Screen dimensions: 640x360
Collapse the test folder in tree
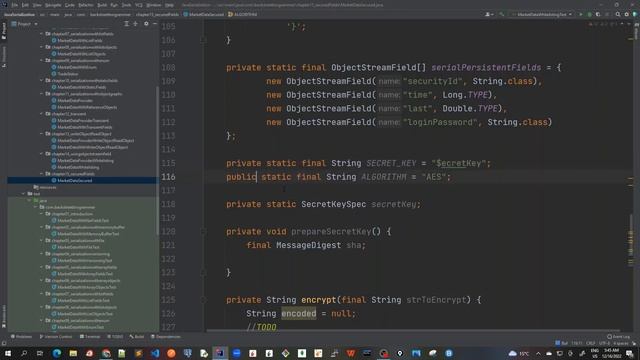tap(24, 194)
